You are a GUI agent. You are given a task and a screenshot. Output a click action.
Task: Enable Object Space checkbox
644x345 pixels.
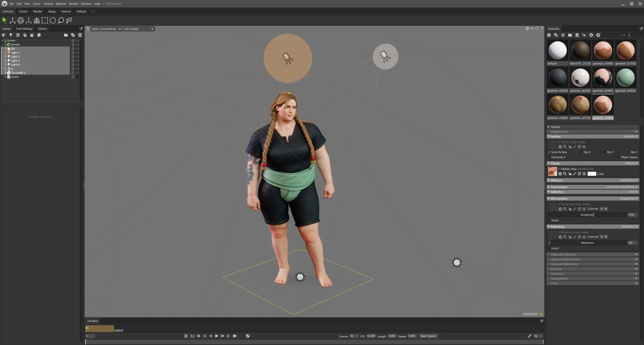(x=619, y=157)
